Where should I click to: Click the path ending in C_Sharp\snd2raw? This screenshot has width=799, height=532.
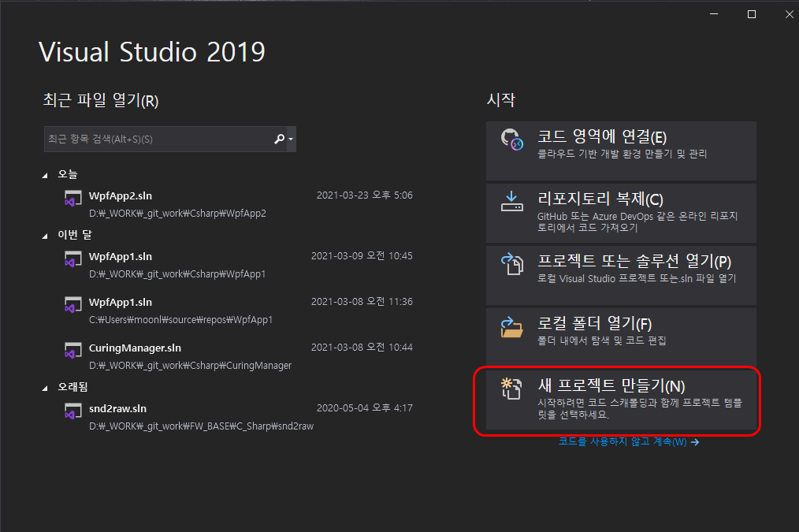(201, 426)
